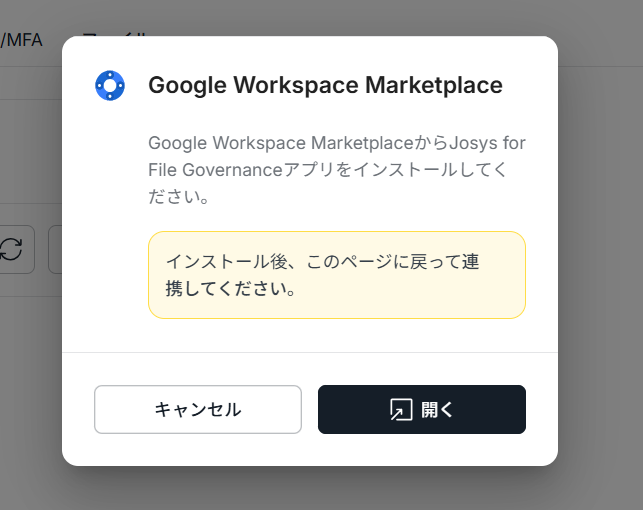
Task: Click the 開く text label
Action: 437,409
